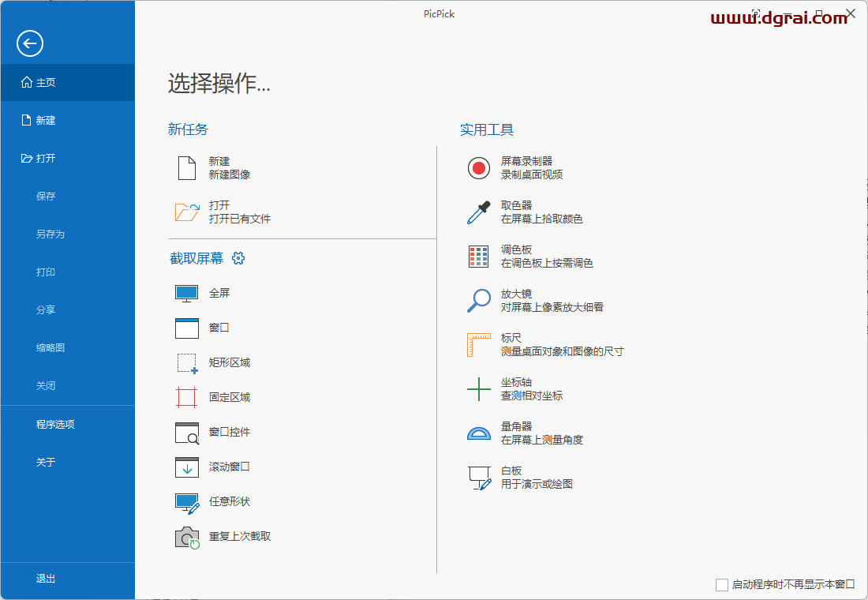
Task: Click the open folder icon beside sidebar 打开
Action: [27, 159]
